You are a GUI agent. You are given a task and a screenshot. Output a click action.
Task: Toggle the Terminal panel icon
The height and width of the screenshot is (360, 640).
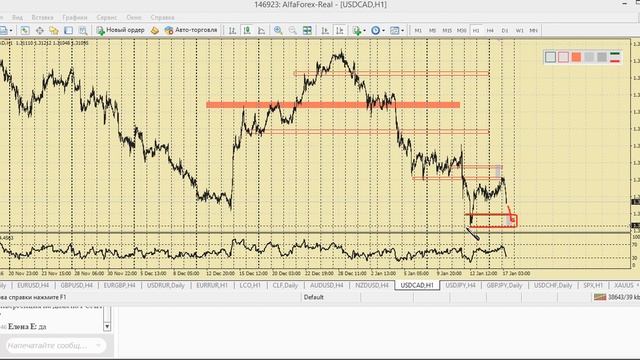pos(69,30)
